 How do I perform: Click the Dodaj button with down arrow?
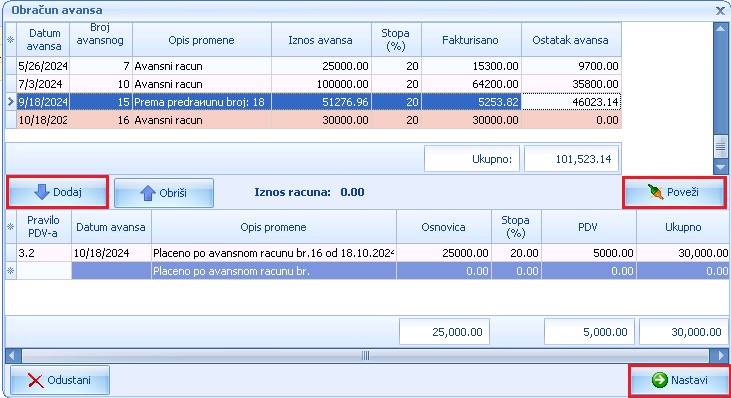point(58,192)
